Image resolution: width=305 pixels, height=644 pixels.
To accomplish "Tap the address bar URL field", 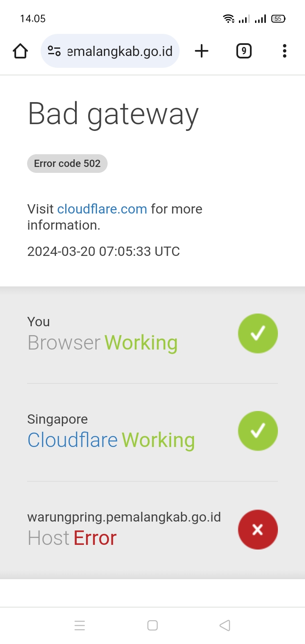I will tap(119, 51).
